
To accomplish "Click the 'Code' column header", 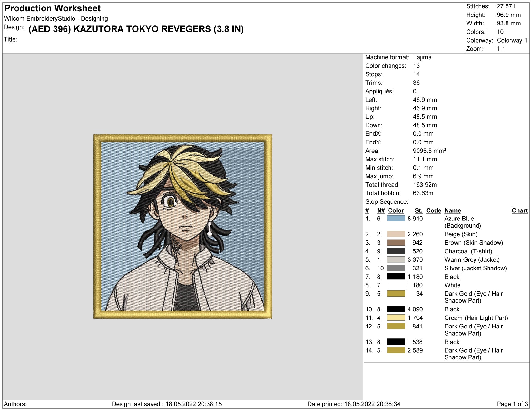I will [x=434, y=210].
